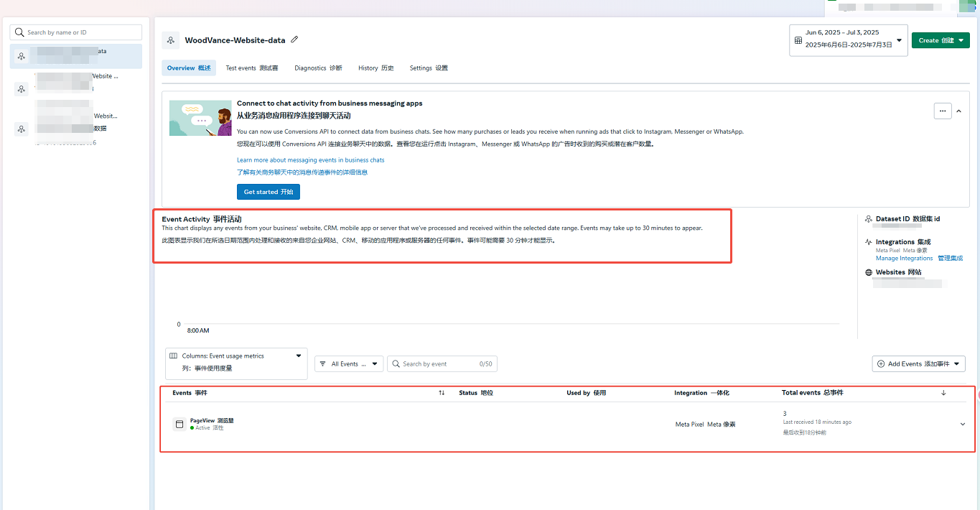Click the dataset icon left of the WoodVance-Website-data title
Screen dimensions: 980x510
coord(170,40)
